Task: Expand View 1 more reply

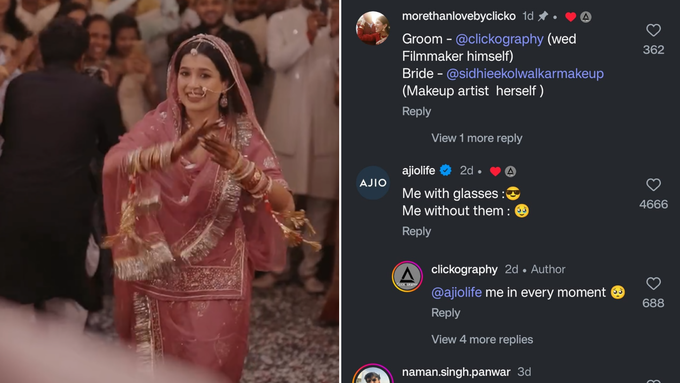Action: 476,138
